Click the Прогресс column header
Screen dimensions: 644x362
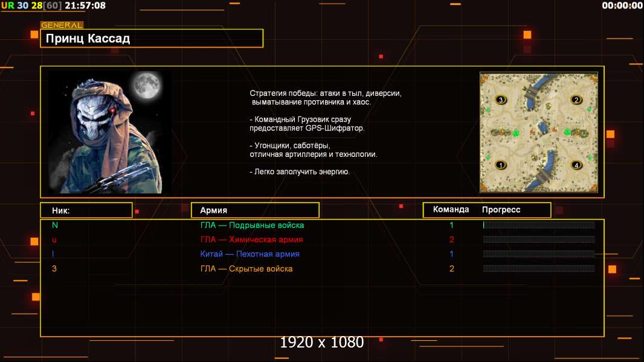(501, 209)
